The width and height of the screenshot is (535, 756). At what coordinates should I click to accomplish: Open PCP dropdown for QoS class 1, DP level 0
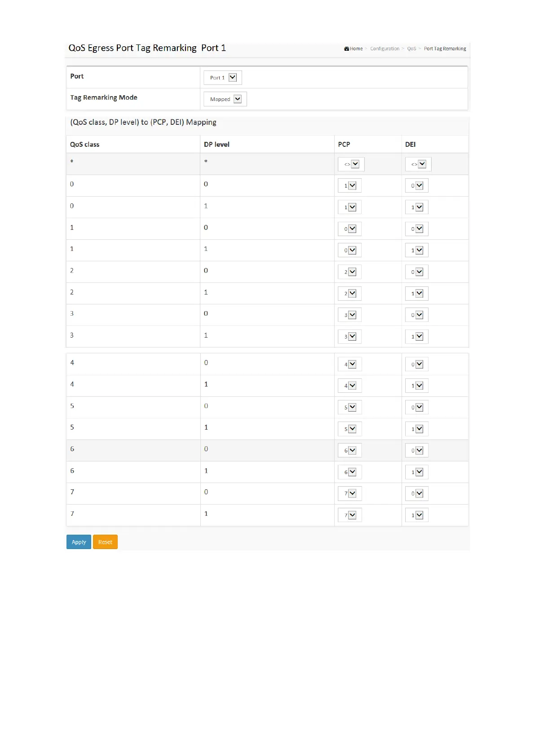[350, 229]
